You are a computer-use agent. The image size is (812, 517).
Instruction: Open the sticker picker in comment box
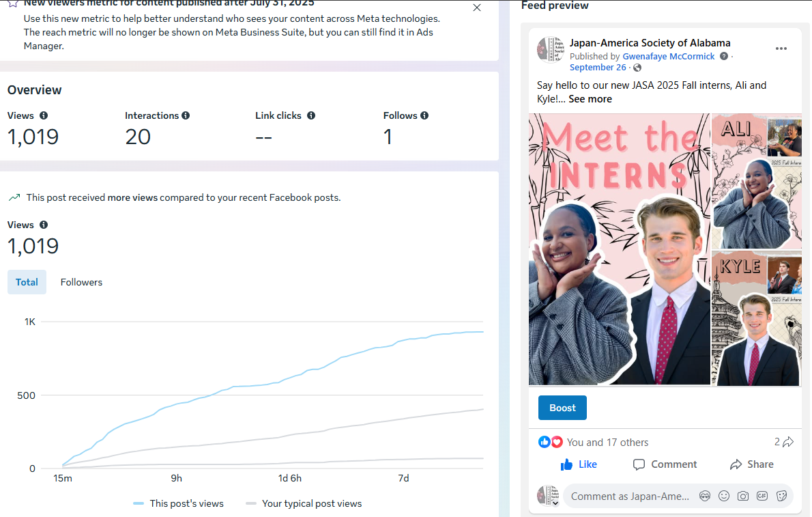click(x=781, y=496)
